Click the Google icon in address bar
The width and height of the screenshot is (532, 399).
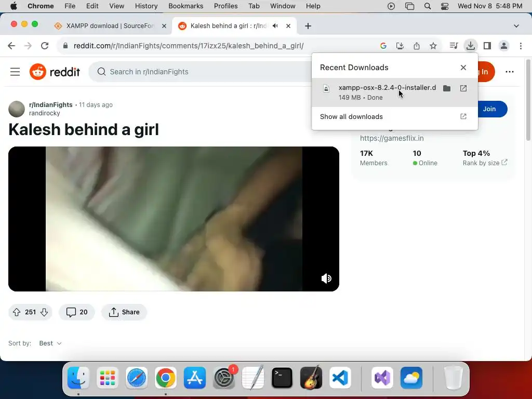coord(383,46)
